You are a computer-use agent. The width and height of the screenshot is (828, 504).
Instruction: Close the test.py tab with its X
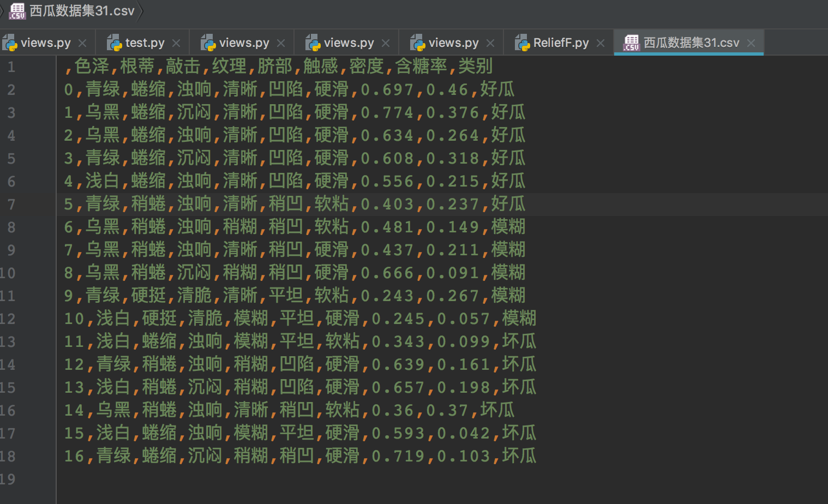pyautogui.click(x=176, y=42)
